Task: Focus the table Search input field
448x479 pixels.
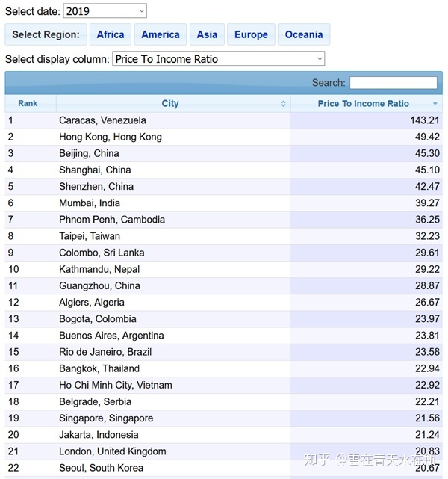Action: click(x=393, y=83)
